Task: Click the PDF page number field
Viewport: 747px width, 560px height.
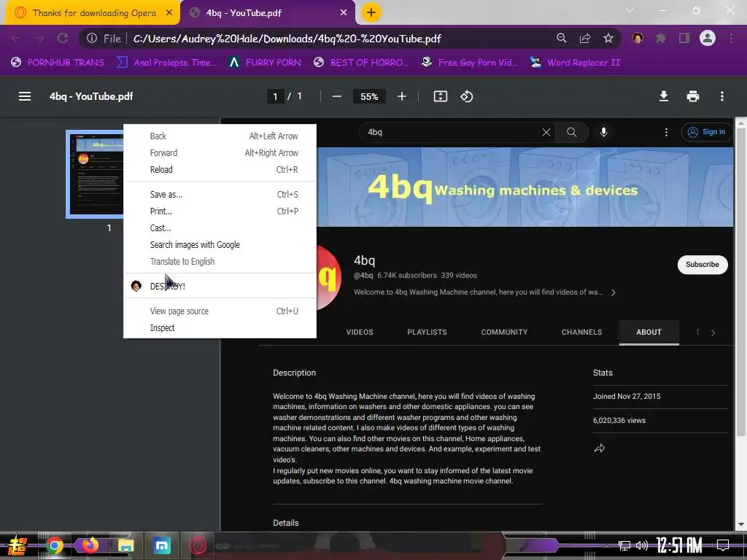Action: [275, 97]
